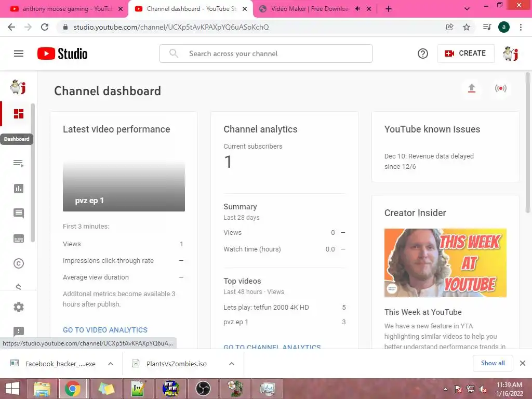Viewport: 532px width, 399px height.
Task: Click the search magnifier icon
Action: [174, 54]
